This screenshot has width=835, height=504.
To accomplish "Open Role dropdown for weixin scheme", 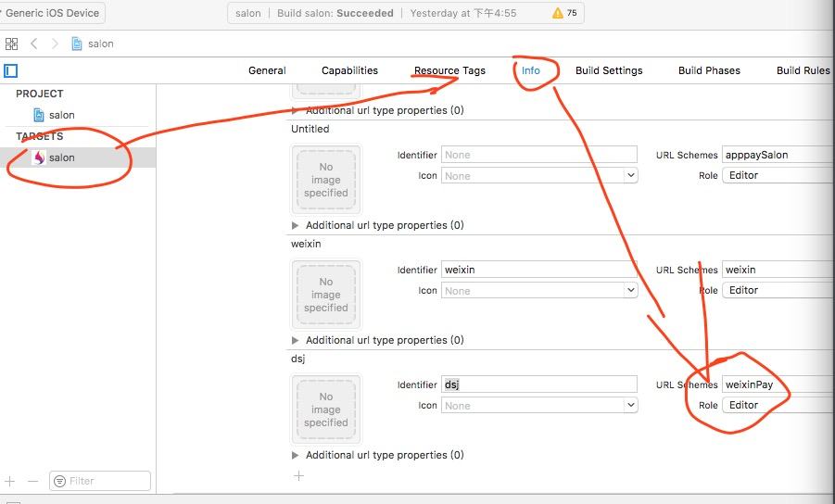I will click(x=778, y=291).
